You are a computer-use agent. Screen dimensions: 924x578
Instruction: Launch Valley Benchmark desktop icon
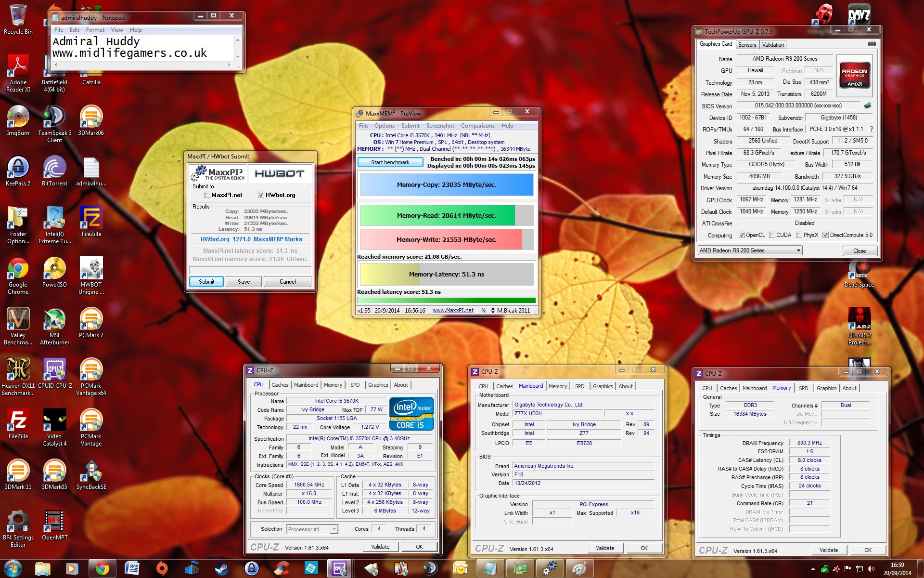pos(18,326)
